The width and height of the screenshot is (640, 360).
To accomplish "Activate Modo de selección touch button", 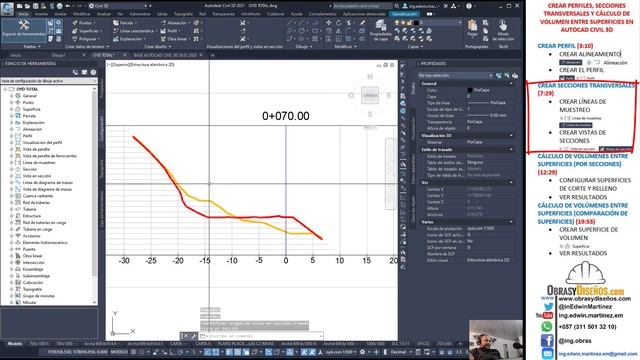I will pyautogui.click(x=503, y=30).
